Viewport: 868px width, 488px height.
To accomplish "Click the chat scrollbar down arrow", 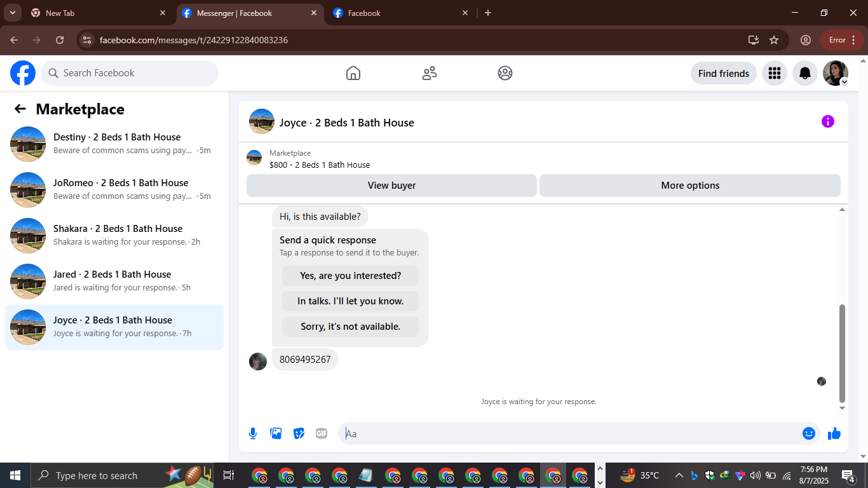I will click(843, 408).
